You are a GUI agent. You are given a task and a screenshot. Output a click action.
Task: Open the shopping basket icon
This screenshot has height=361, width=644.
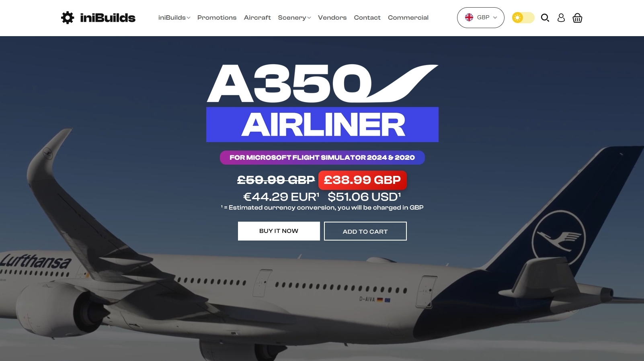[577, 18]
